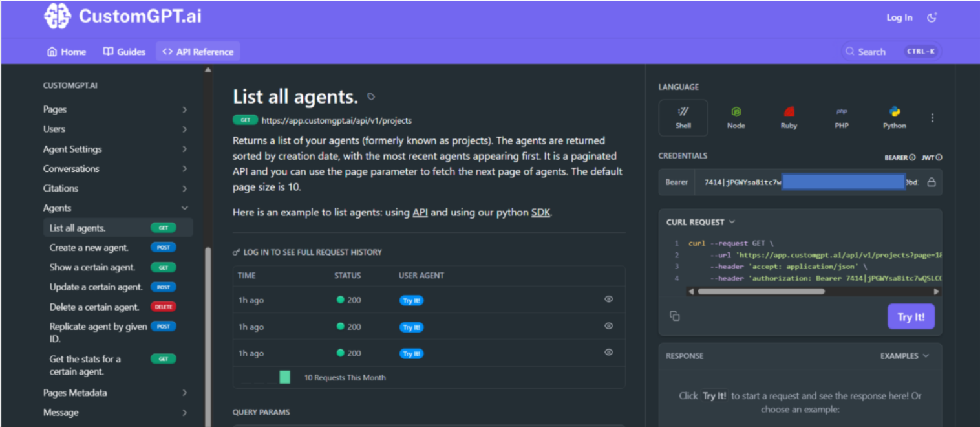Viewport: 980px width, 427px height.
Task: Click the purple Try It! button
Action: click(x=911, y=317)
